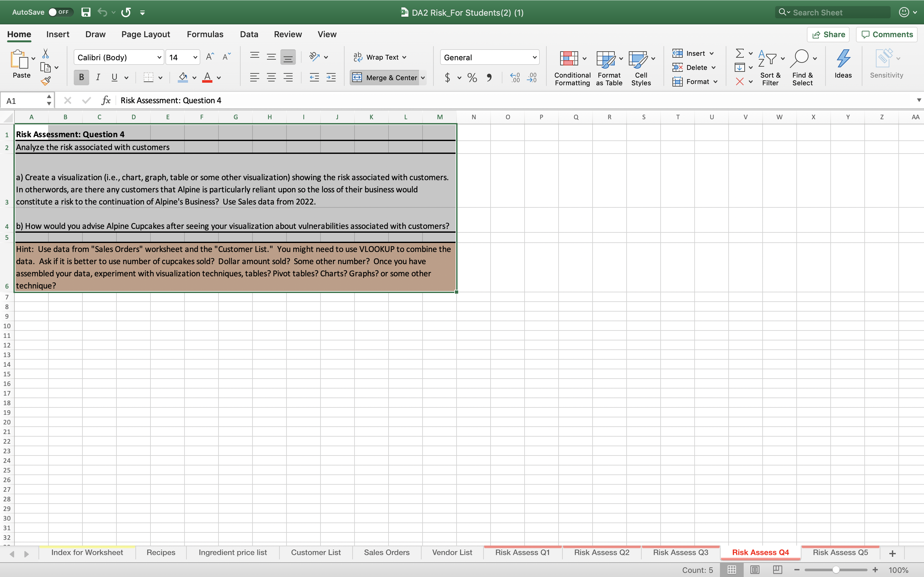Open the fill color dropdown arrow
The image size is (924, 577).
[194, 78]
